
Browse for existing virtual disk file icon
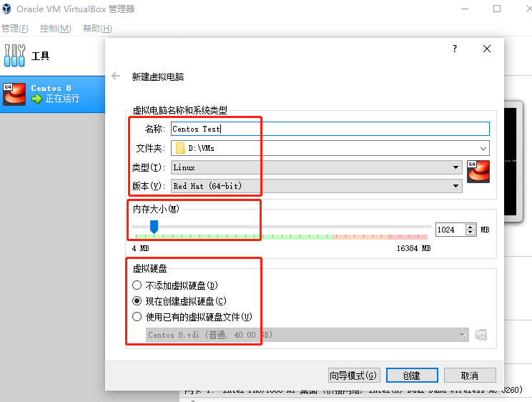click(481, 335)
